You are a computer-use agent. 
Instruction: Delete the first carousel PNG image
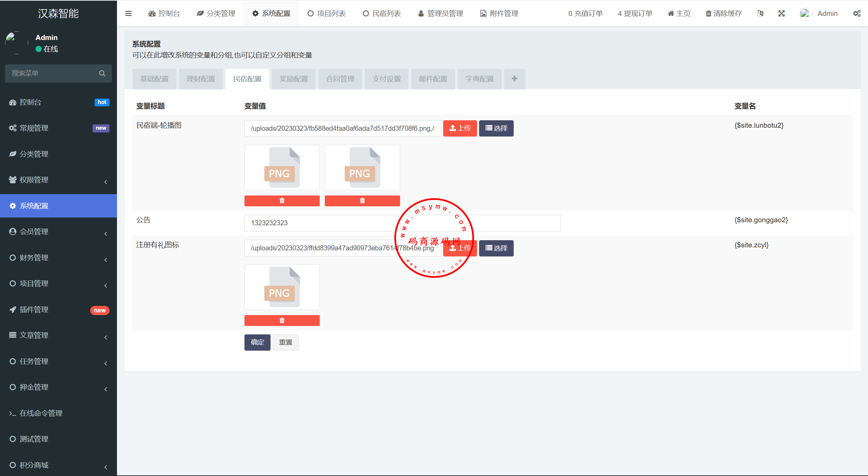click(282, 201)
